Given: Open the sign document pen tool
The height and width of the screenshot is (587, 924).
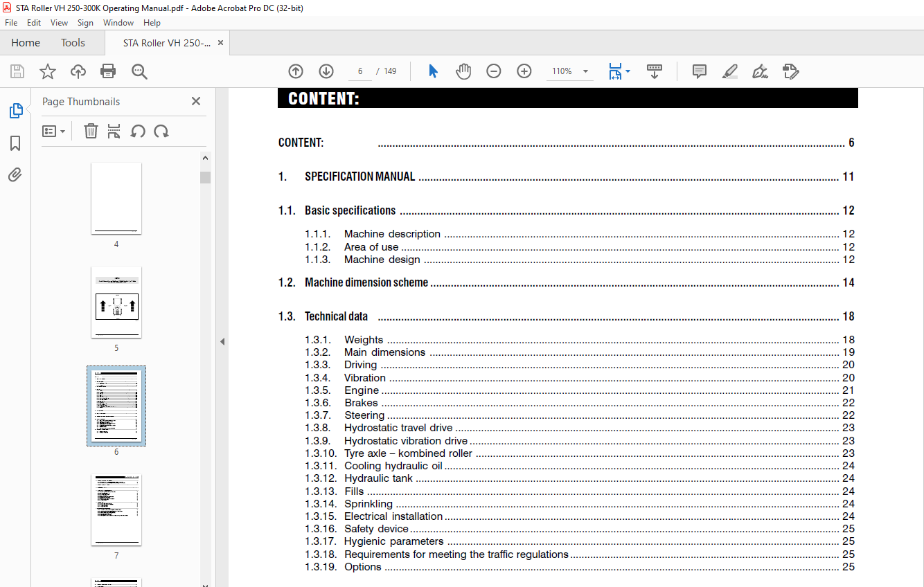Looking at the screenshot, I should (x=761, y=71).
